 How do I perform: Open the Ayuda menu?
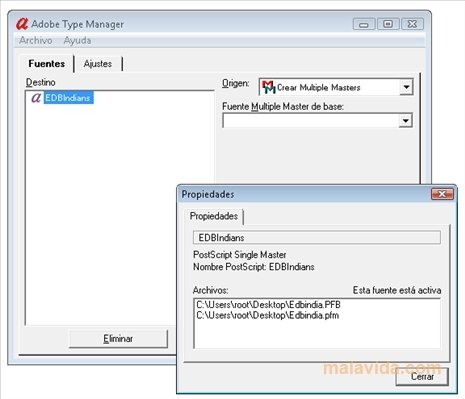(77, 40)
